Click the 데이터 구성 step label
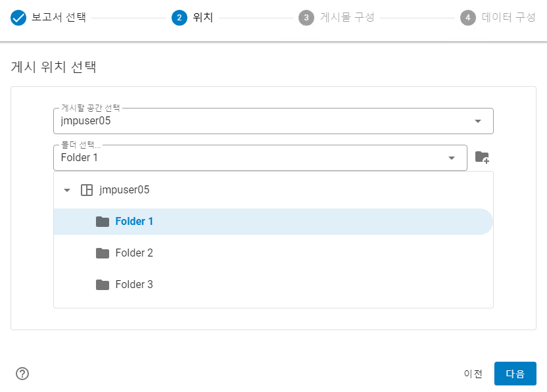The width and height of the screenshot is (547, 392). pos(506,18)
